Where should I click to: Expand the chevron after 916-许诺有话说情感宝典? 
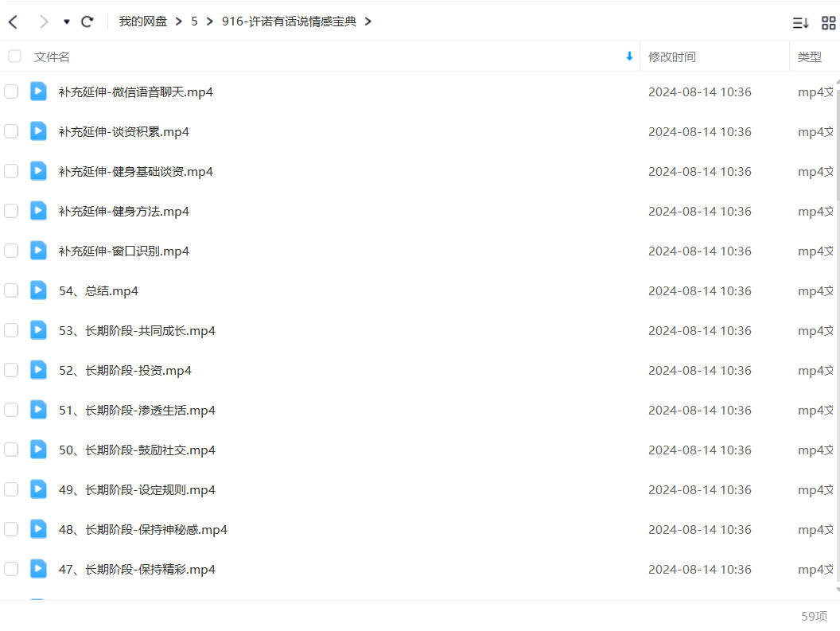(368, 21)
